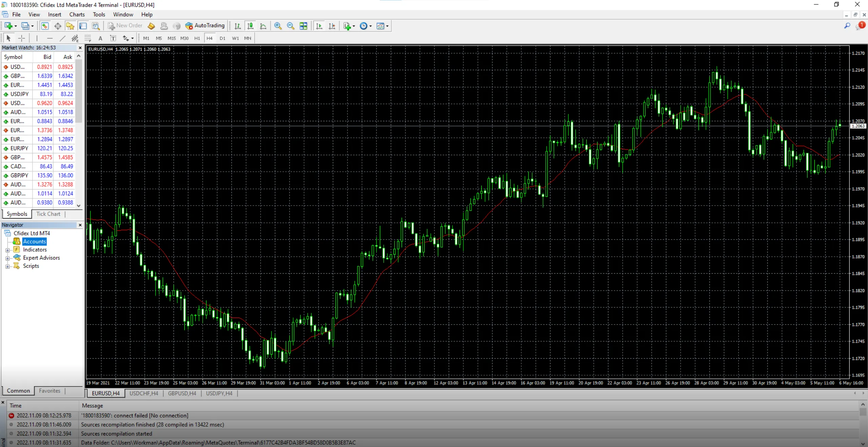Open the Templates dropdown

point(382,26)
